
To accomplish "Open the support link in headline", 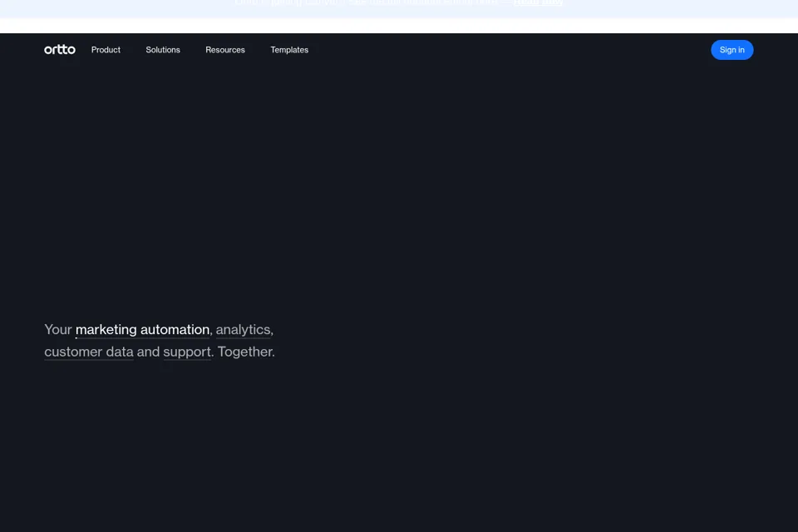I will 187,352.
